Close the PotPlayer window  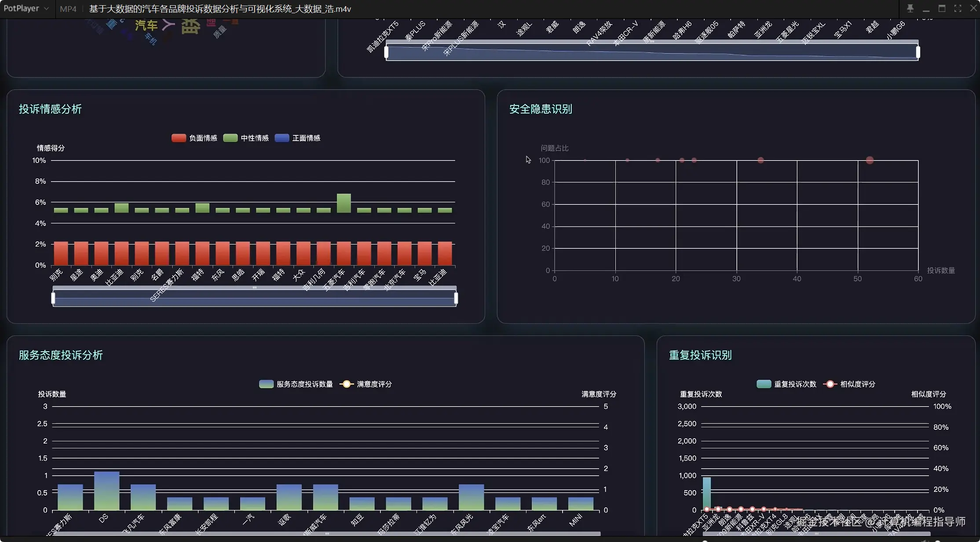point(973,8)
